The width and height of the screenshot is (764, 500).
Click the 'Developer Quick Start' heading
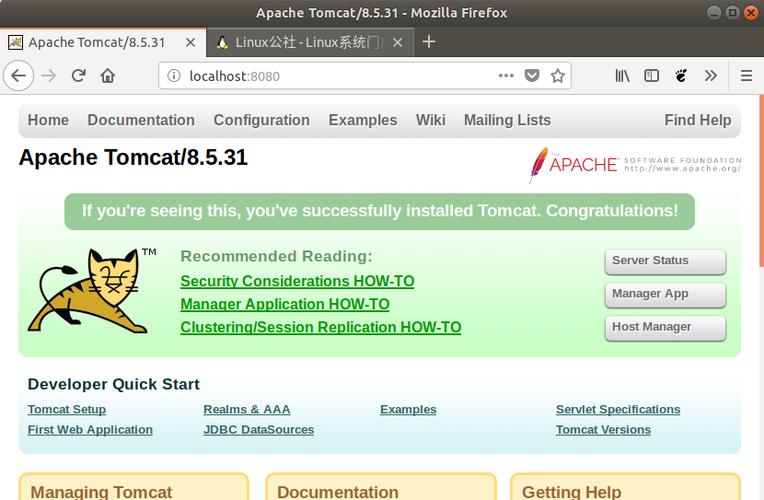(114, 384)
